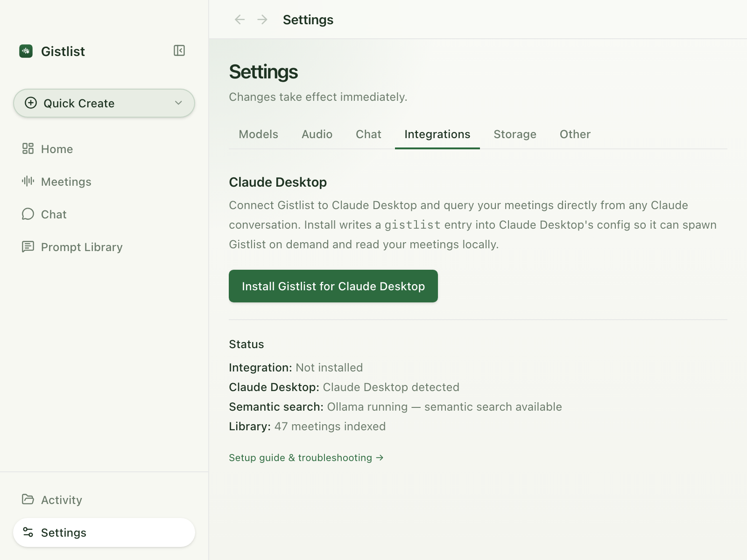Expand the Quick Create dropdown chevron
This screenshot has width=747, height=560.
(x=178, y=103)
